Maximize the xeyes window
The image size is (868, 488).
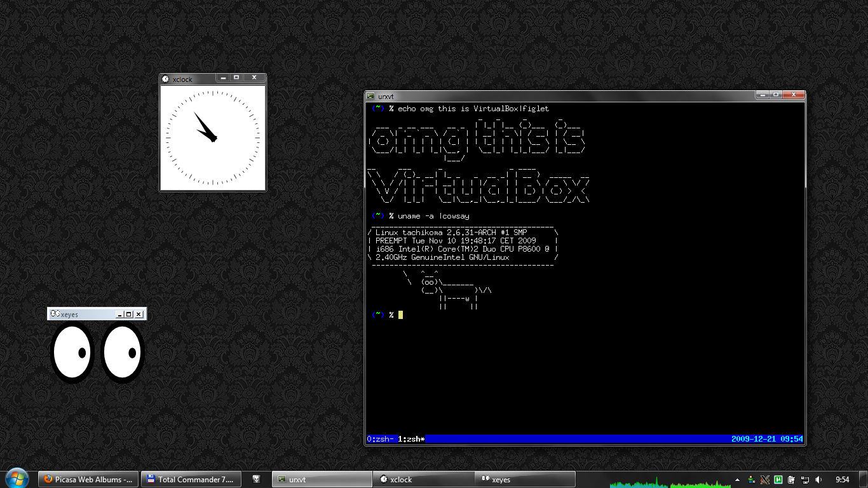coord(128,314)
